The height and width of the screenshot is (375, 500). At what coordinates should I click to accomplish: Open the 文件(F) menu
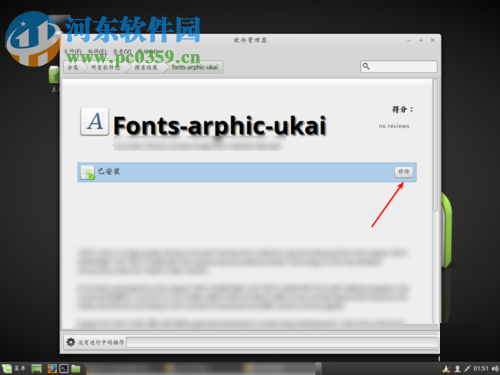tap(73, 51)
